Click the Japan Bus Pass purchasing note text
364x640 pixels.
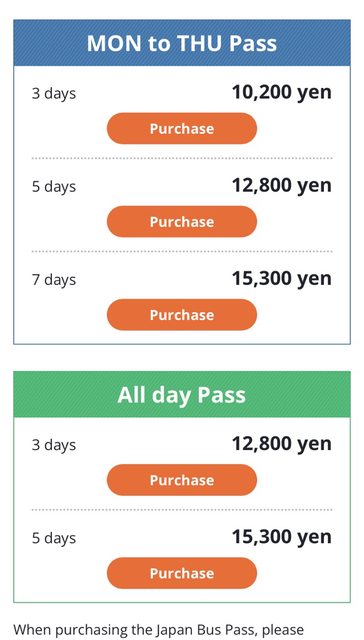tap(159, 630)
